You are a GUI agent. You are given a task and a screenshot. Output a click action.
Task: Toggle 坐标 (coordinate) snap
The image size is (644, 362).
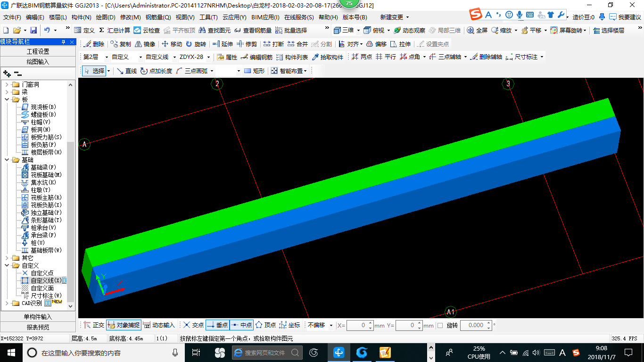tap(289, 325)
